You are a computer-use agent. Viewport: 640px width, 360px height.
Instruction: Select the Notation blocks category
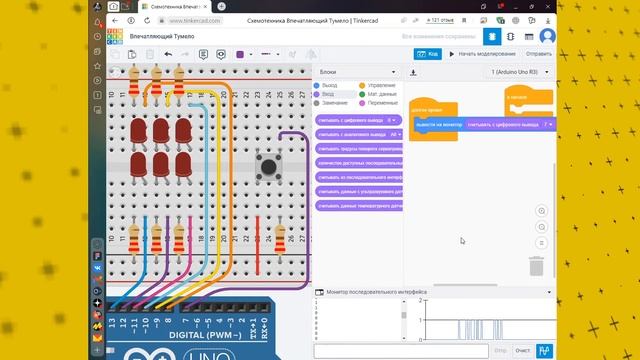click(331, 103)
